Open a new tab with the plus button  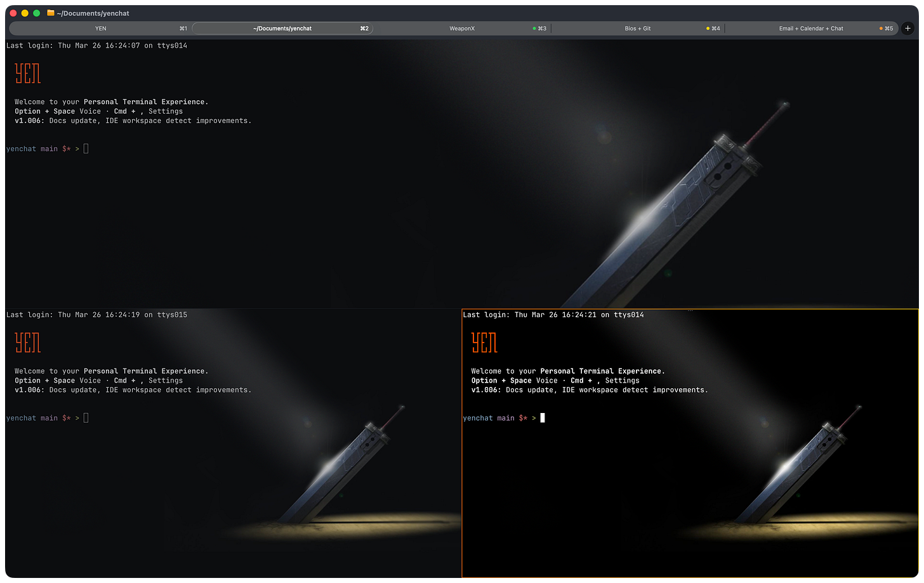[907, 28]
